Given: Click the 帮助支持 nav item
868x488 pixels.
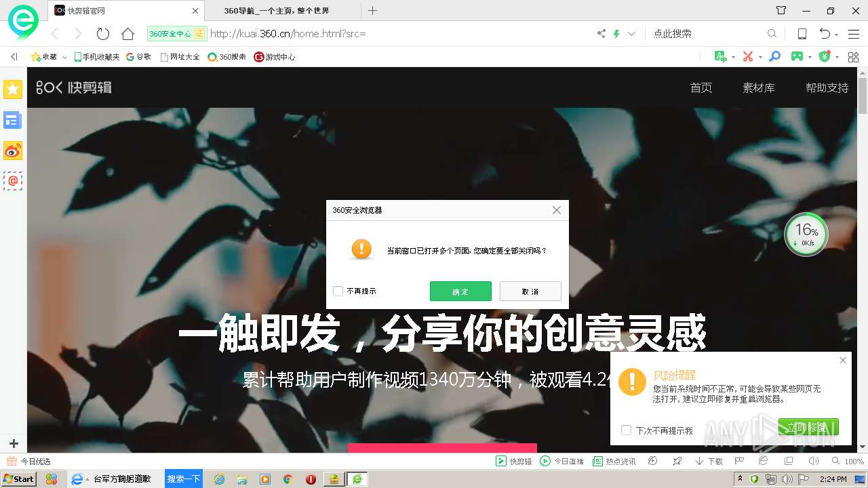Looking at the screenshot, I should point(827,87).
